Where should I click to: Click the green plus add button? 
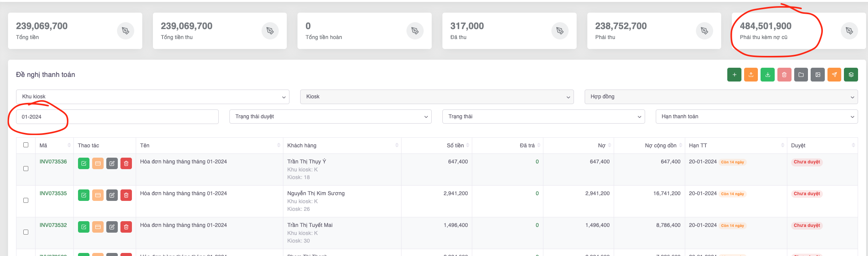[x=734, y=75]
